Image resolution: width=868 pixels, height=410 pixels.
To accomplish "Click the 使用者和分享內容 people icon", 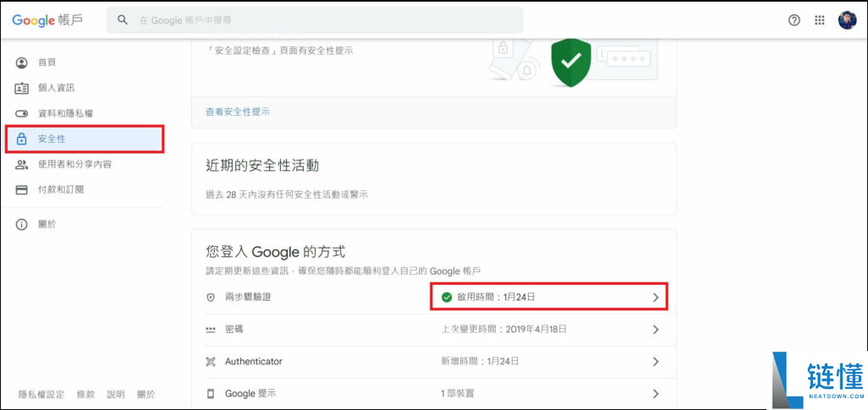I will click(22, 164).
